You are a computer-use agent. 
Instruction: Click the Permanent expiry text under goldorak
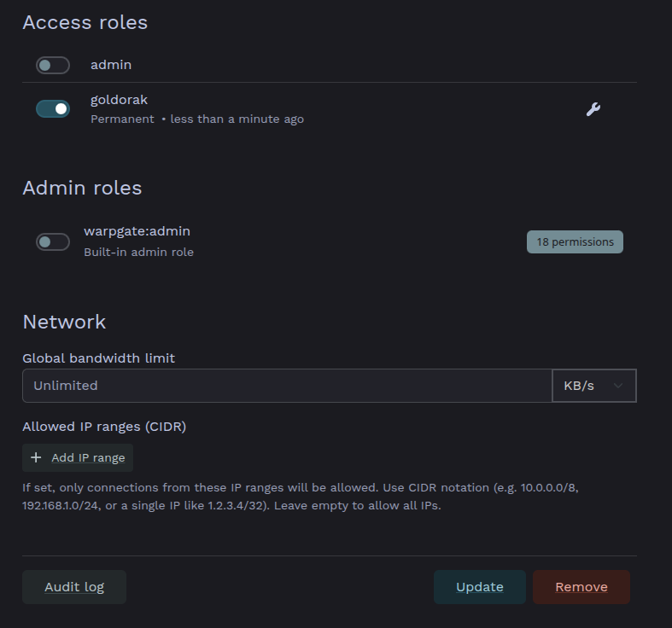click(x=123, y=119)
